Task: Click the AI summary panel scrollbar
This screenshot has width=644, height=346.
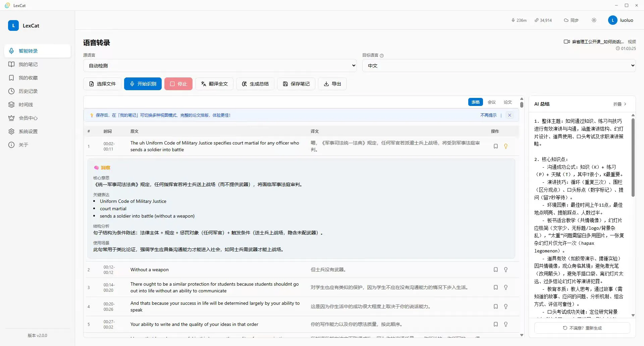Action: (x=633, y=157)
